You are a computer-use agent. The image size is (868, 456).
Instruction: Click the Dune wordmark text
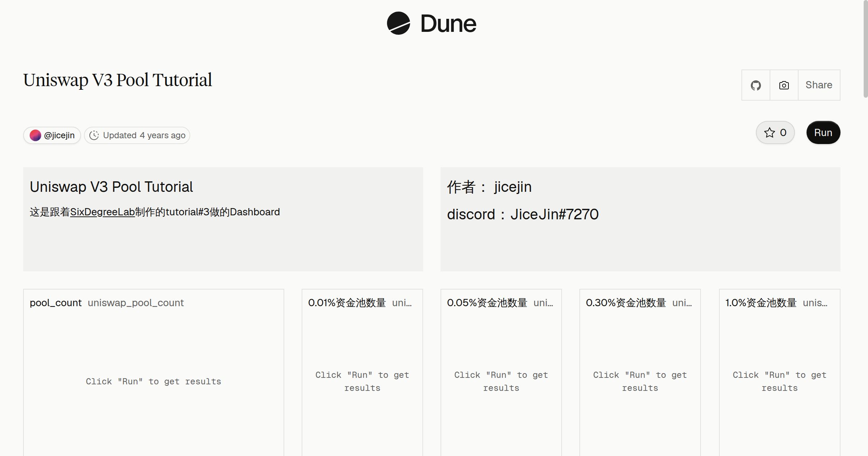[x=448, y=24]
